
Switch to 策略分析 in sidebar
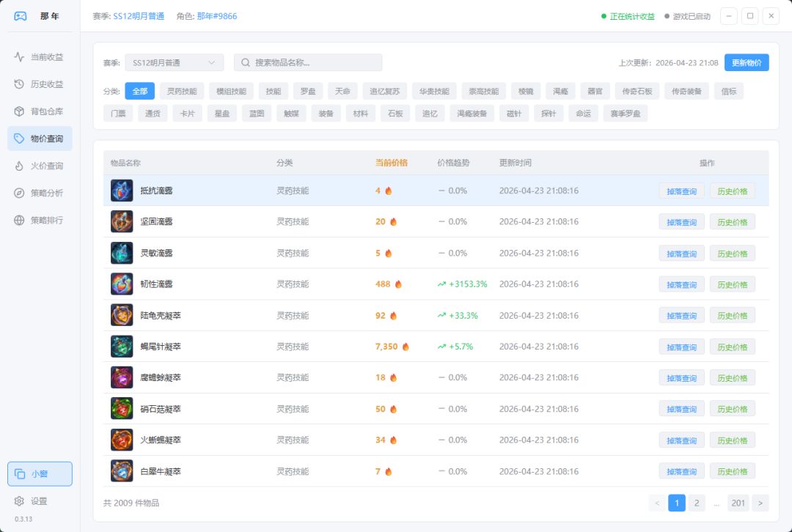click(40, 193)
